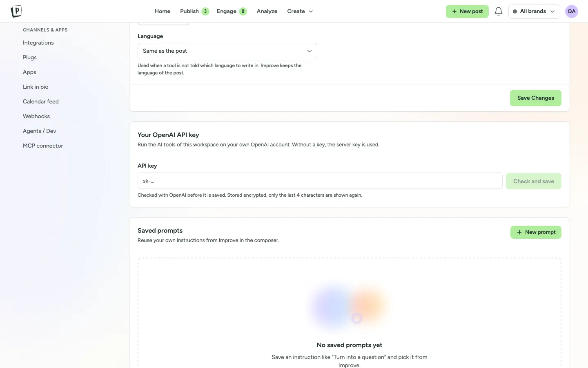Click the New post button

pyautogui.click(x=467, y=11)
